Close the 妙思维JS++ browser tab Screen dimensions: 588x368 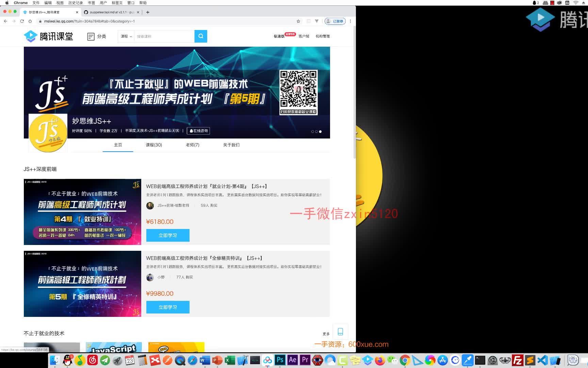pyautogui.click(x=77, y=12)
